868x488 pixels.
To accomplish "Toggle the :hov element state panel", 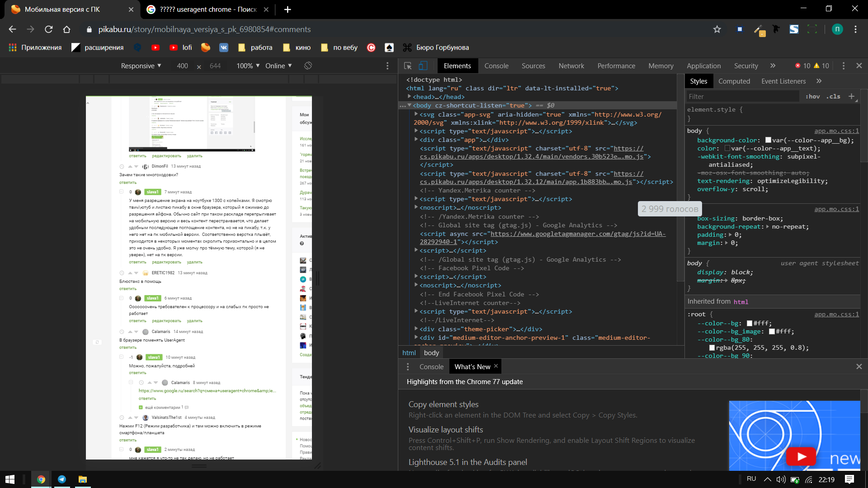I will tap(812, 96).
